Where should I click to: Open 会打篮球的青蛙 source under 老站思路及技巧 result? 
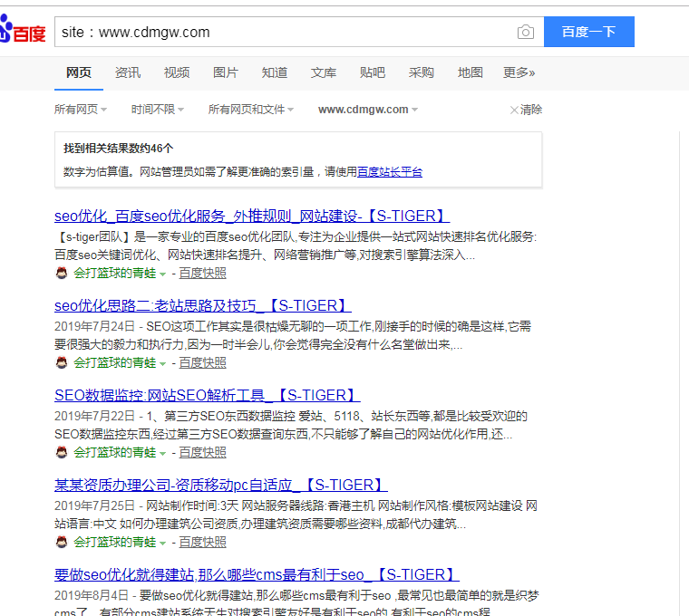click(x=115, y=362)
